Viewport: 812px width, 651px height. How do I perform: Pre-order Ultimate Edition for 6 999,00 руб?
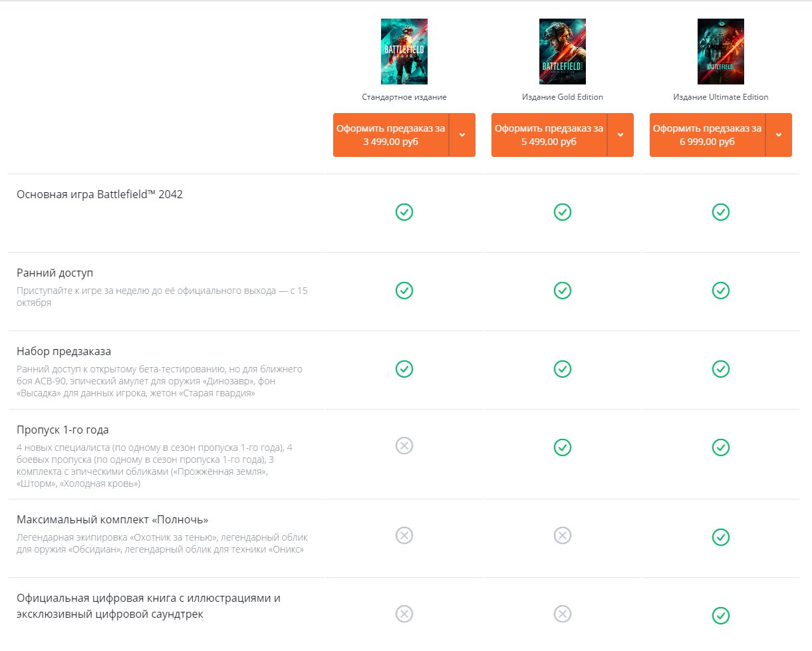[x=708, y=135]
